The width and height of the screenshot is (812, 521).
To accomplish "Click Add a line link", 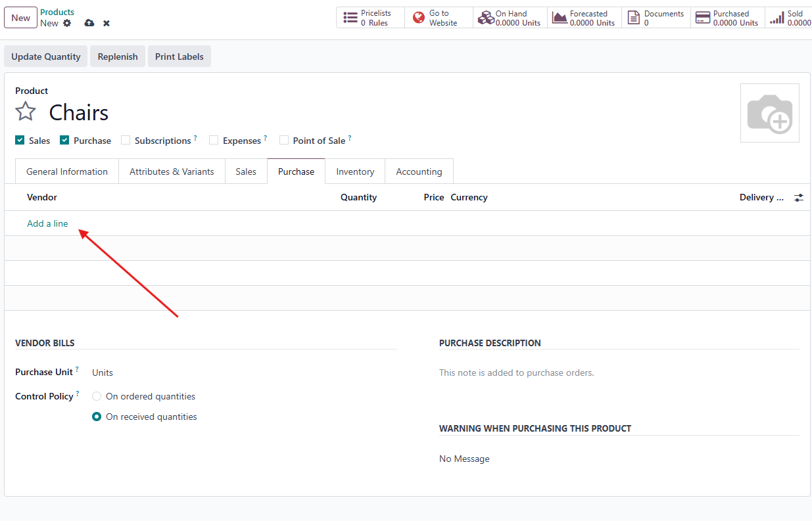I will pos(47,223).
